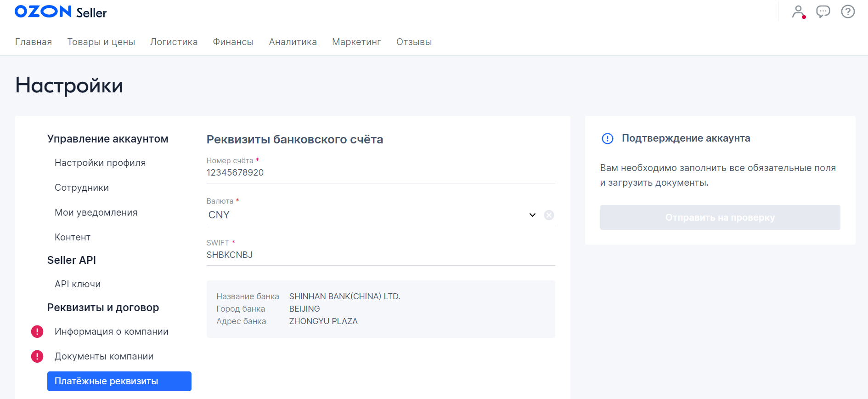Clear the CNY currency selection
Screen dimensions: 868x399
[x=549, y=215]
